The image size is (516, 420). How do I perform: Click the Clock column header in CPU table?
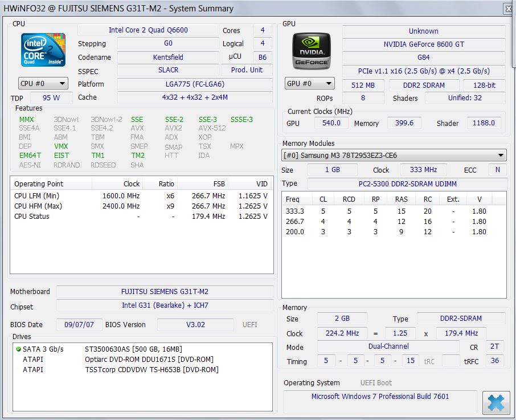(117, 184)
